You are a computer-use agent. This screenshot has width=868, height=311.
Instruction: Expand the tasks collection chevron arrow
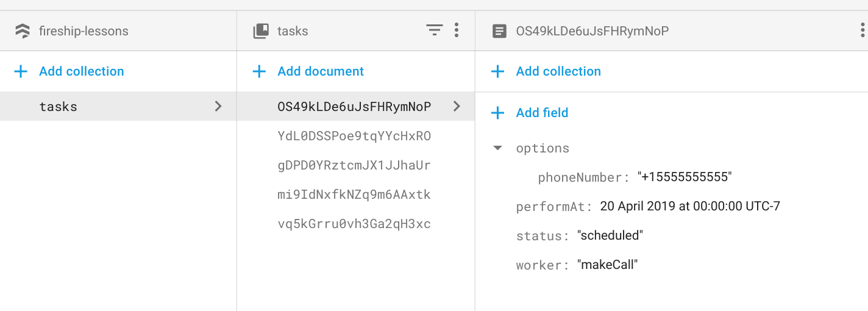(218, 107)
